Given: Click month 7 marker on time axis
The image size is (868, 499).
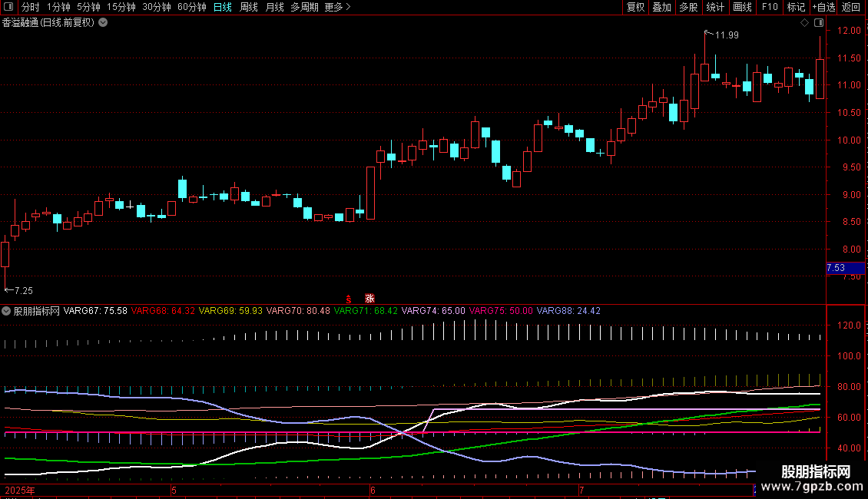Looking at the screenshot, I should click(x=581, y=491).
